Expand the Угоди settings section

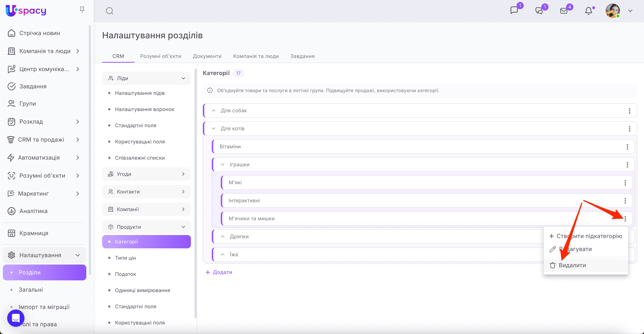[x=183, y=174]
